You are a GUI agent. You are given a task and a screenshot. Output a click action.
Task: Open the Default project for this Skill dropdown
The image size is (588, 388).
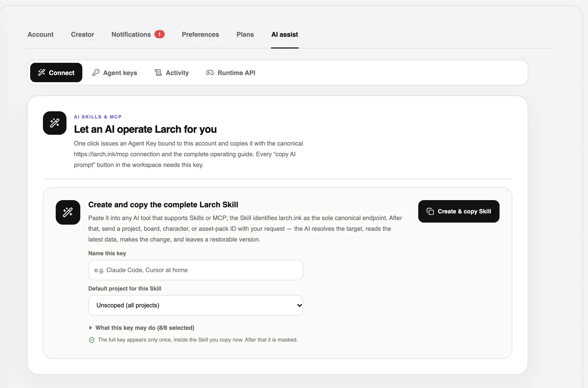pyautogui.click(x=196, y=305)
